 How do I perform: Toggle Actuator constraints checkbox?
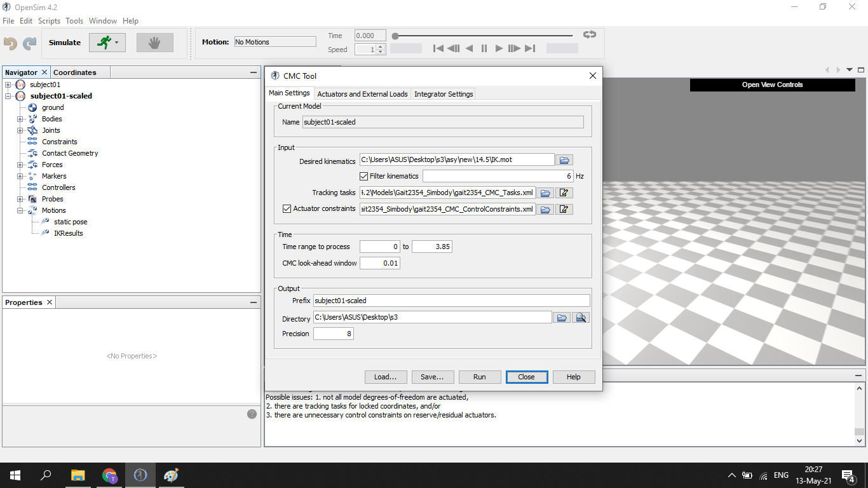pyautogui.click(x=287, y=208)
